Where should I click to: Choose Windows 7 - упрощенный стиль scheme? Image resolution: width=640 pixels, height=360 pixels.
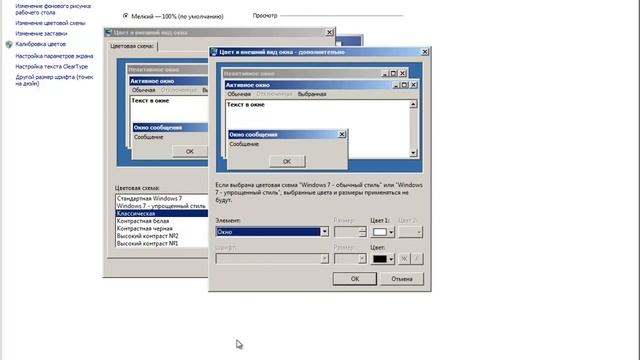pyautogui.click(x=161, y=206)
